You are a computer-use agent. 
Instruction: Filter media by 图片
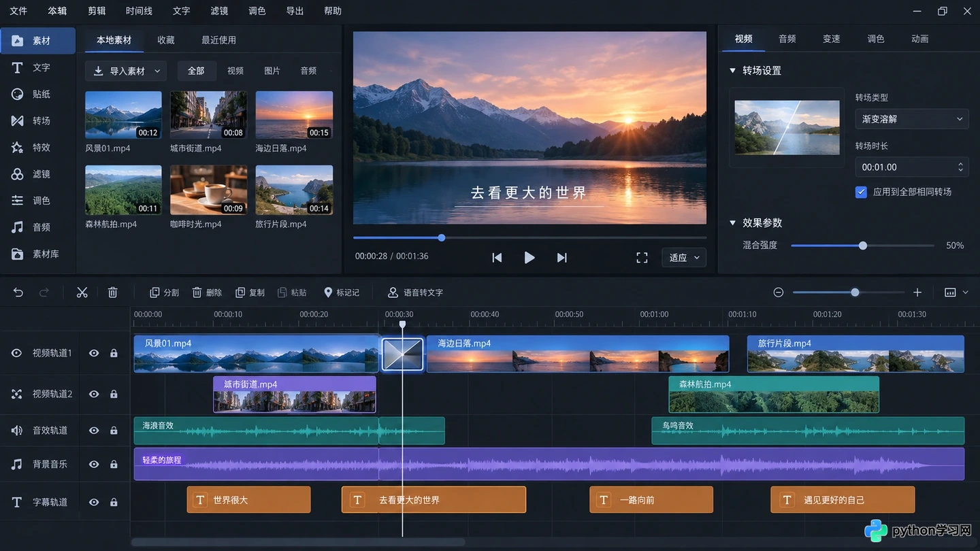272,71
